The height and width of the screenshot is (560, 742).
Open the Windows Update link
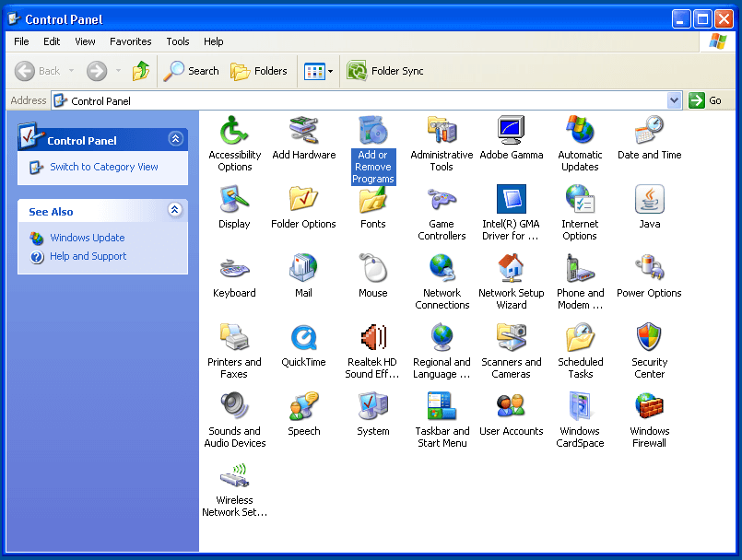coord(87,238)
